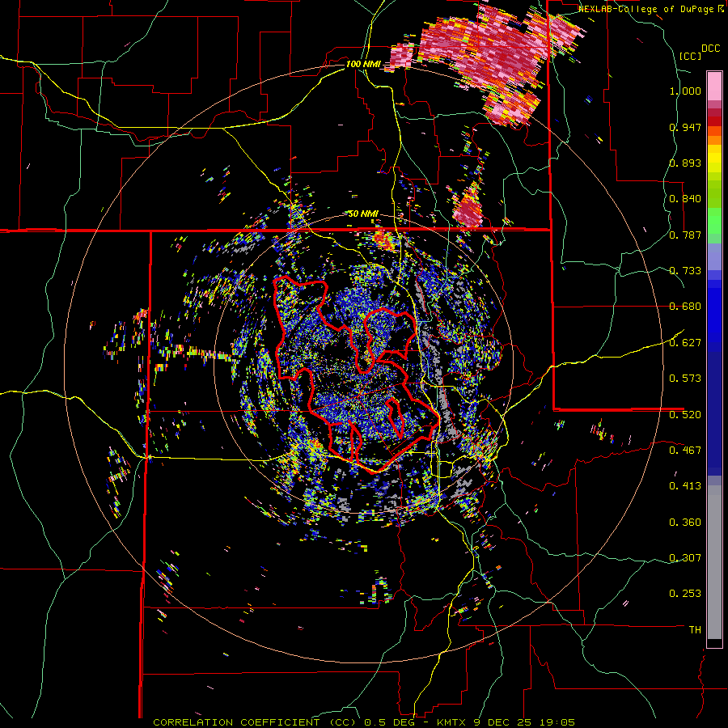
Task: Select the 0.627 legend value
Action: coord(685,343)
